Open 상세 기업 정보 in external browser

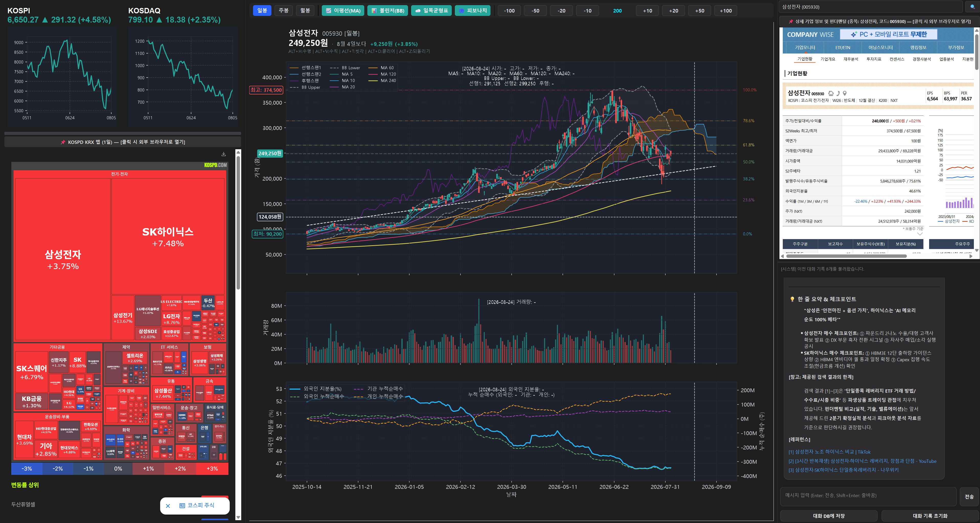(x=879, y=21)
